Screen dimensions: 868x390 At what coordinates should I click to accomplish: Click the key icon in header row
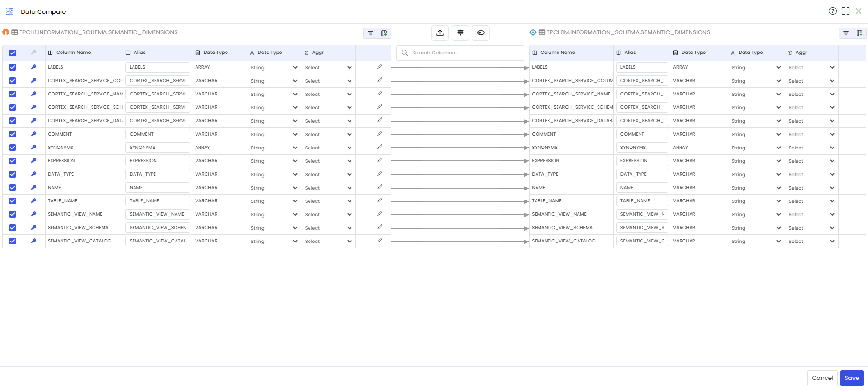coord(34,53)
